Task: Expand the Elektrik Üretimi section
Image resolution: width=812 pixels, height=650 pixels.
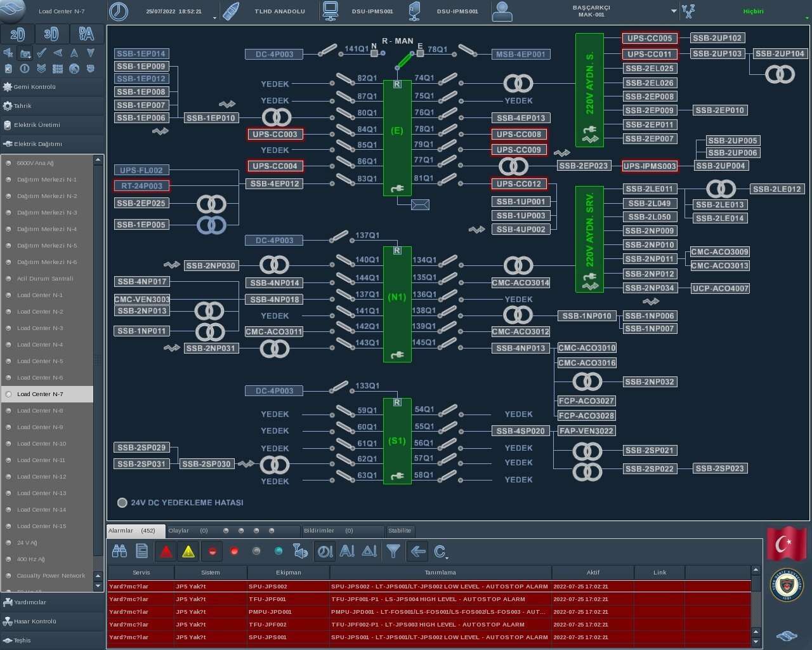Action: coord(37,125)
